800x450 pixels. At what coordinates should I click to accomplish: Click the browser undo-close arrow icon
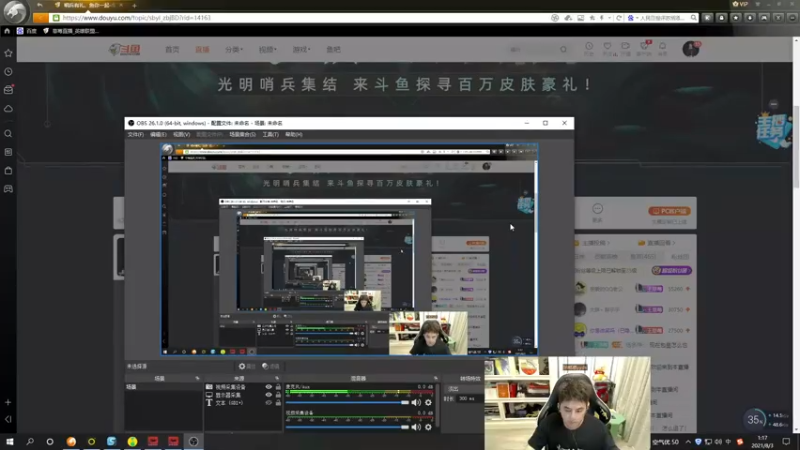[39, 5]
